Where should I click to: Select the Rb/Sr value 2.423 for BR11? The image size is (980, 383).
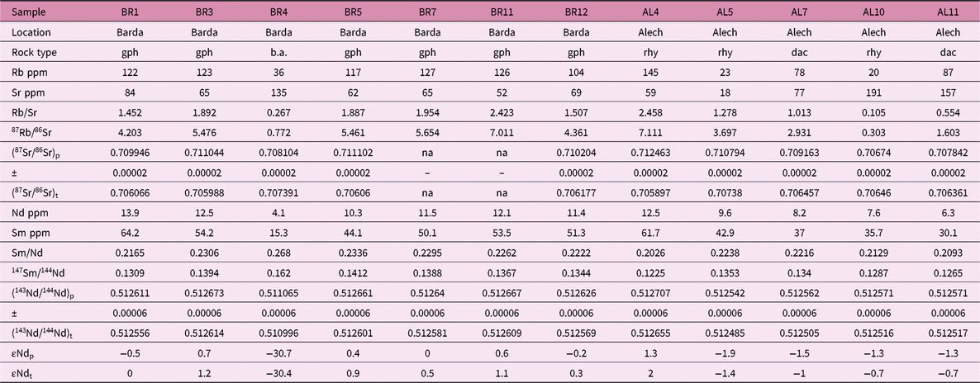502,111
